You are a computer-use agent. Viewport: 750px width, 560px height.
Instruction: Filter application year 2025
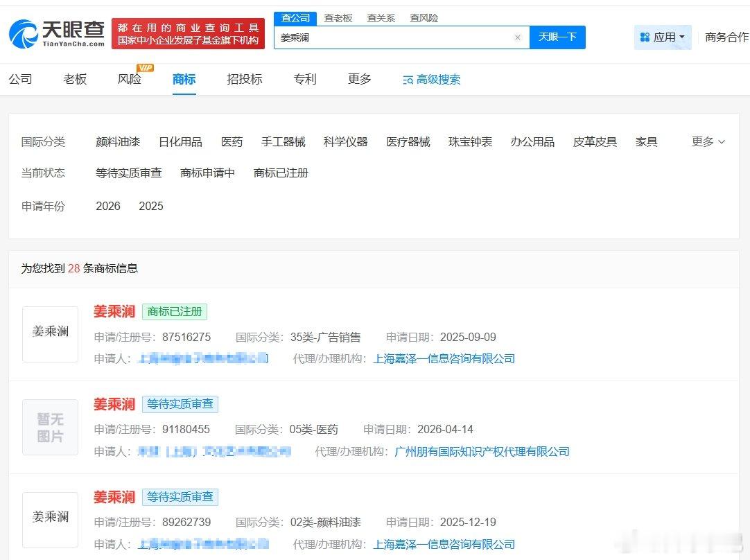151,206
